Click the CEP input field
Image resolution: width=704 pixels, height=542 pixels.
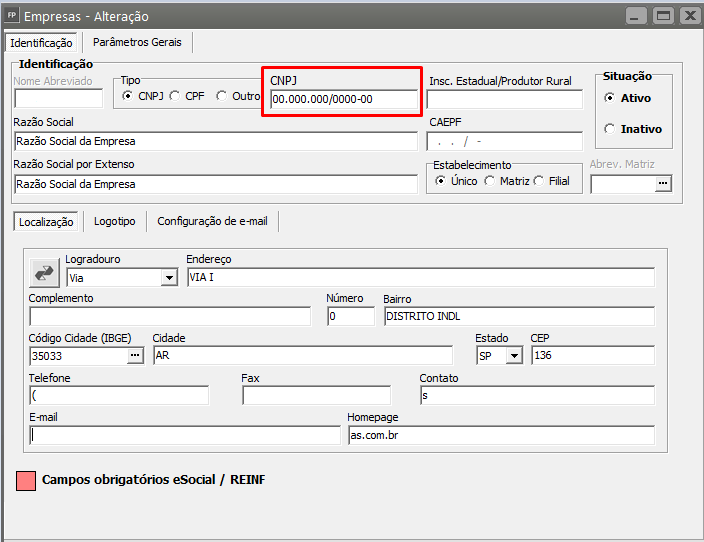(x=592, y=356)
